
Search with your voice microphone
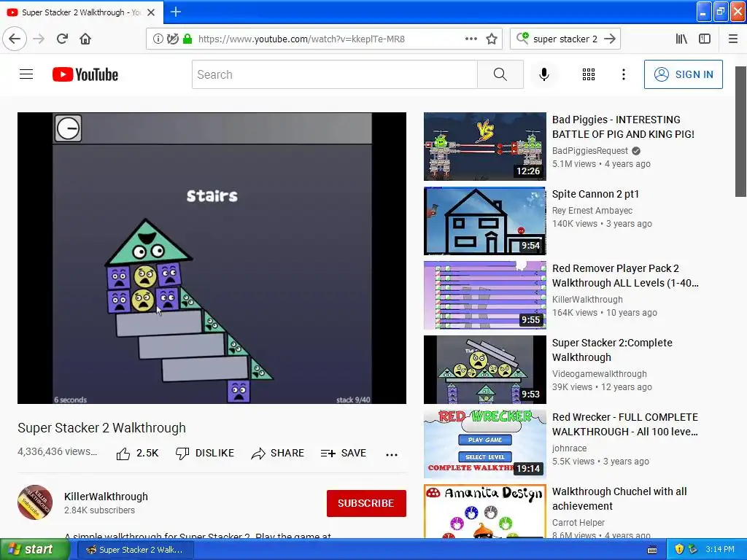click(544, 74)
